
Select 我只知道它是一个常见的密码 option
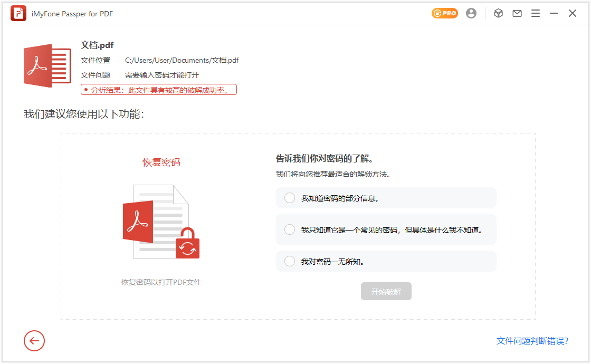[386, 229]
